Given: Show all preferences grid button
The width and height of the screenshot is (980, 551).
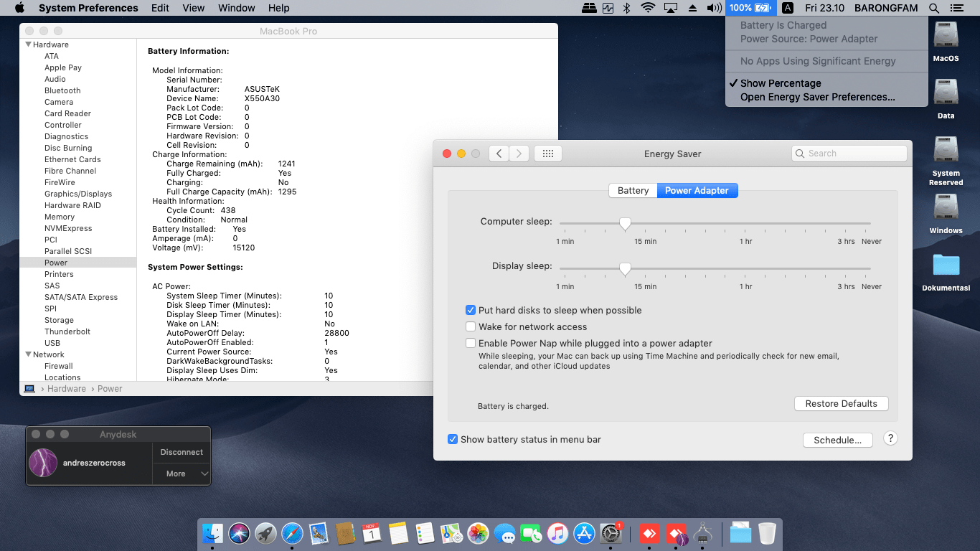Looking at the screenshot, I should (548, 154).
